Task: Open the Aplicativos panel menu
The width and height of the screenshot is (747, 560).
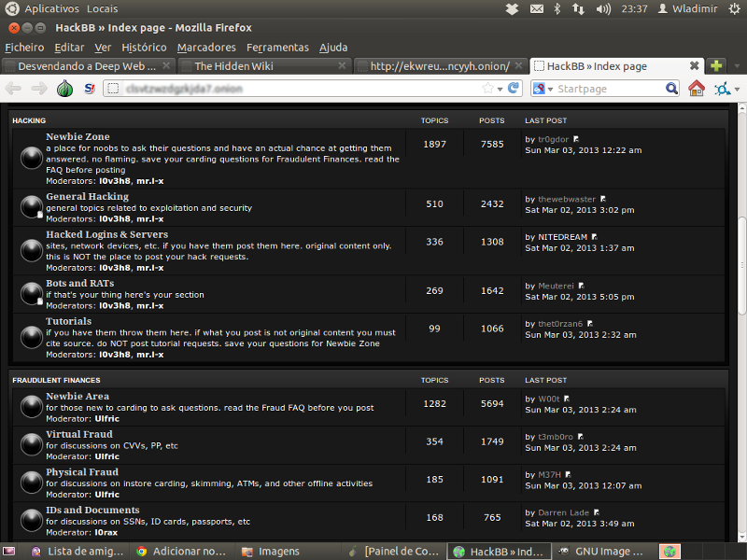Action: 51,8
